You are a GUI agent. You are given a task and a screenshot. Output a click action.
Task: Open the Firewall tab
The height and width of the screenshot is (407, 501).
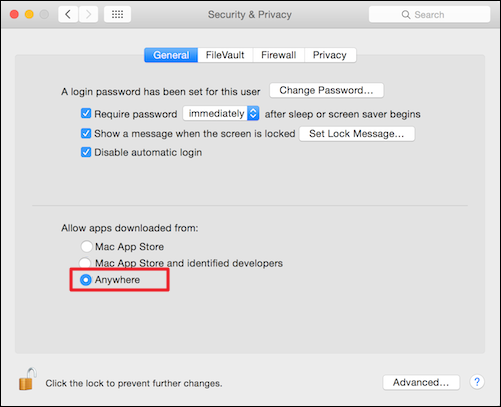pos(279,55)
